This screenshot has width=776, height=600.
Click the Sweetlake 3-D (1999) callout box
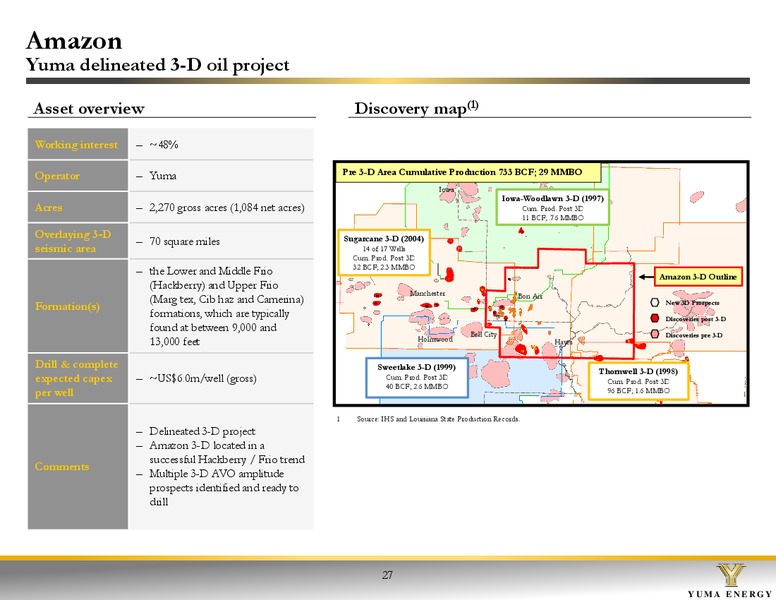tap(417, 378)
